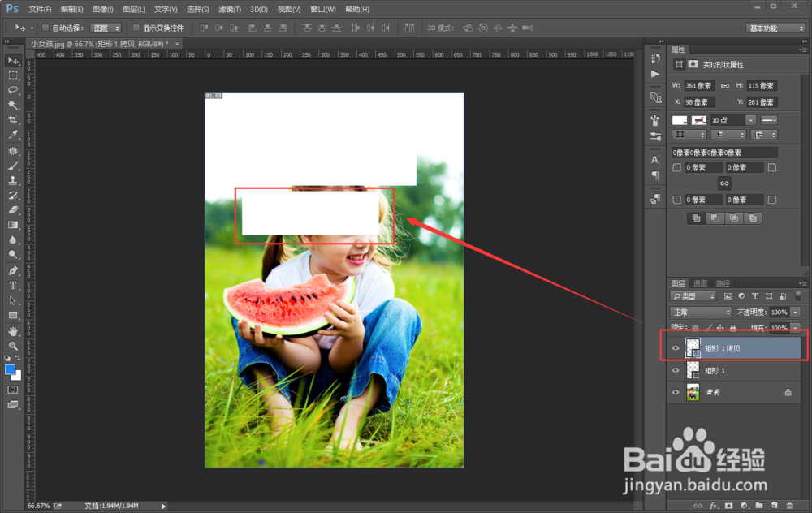Select the Brush tool
Image resolution: width=812 pixels, height=513 pixels.
13,166
